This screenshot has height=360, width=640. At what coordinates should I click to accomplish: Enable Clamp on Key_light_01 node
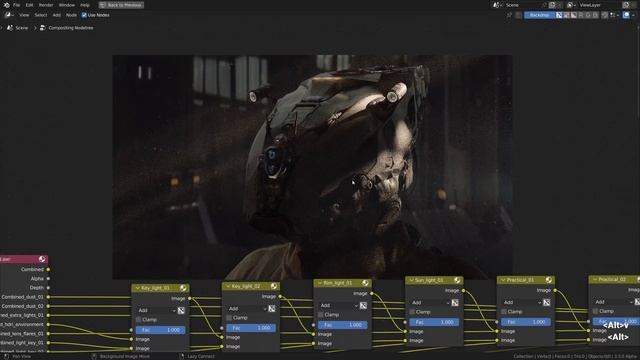tap(138, 320)
